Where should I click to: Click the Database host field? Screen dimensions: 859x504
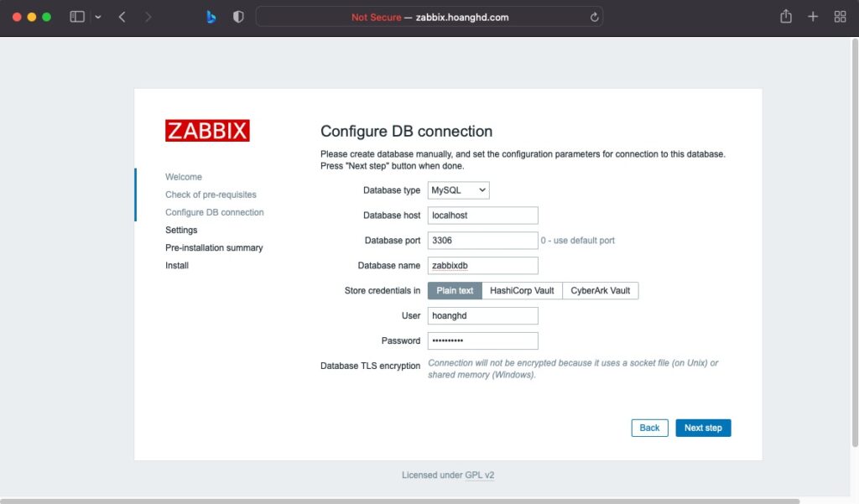click(482, 216)
